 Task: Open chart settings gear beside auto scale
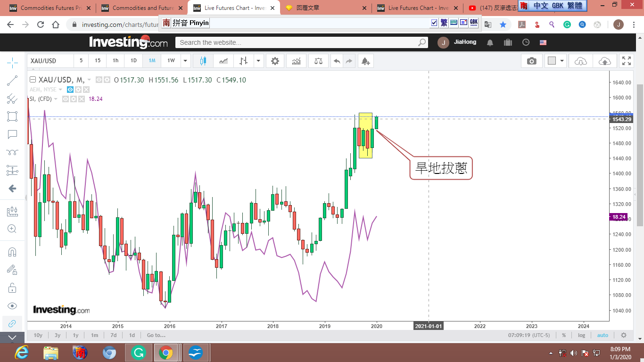[624, 335]
